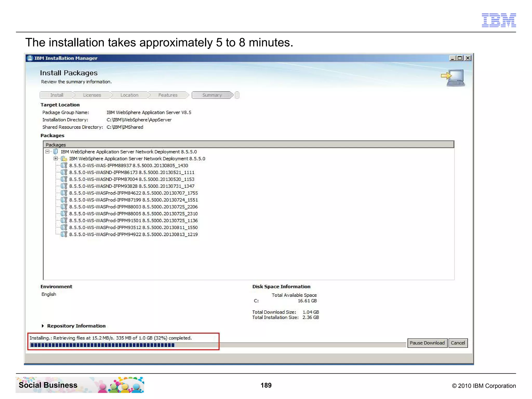Click the fix icon for IFPM87199
The width and height of the screenshot is (532, 399).
[64, 200]
